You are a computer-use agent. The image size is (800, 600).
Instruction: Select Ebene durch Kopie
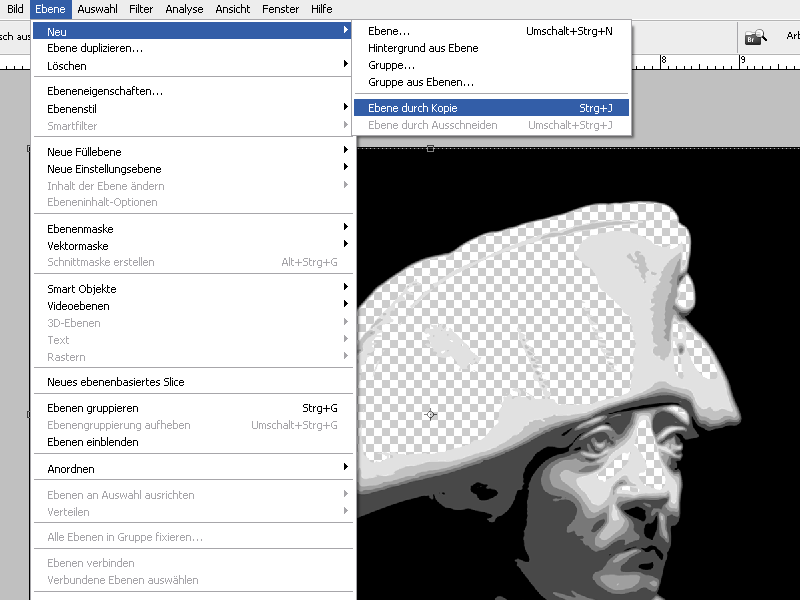tap(491, 108)
